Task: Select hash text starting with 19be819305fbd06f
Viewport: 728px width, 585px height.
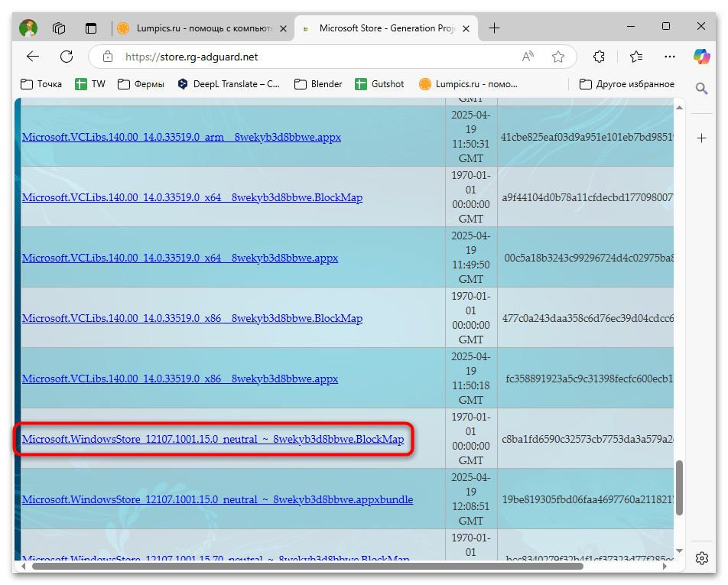Action: 588,499
